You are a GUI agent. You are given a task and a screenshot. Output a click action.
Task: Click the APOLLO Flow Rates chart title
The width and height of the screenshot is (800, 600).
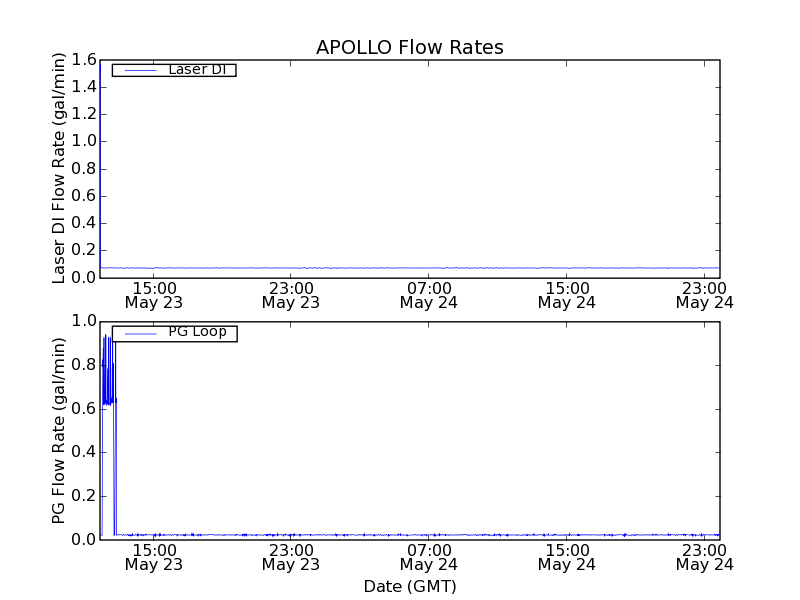(409, 47)
